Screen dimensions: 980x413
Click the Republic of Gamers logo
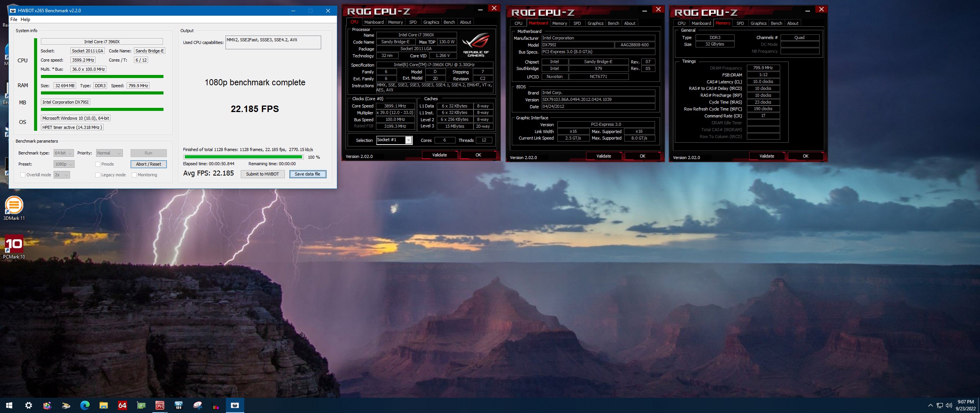point(476,45)
